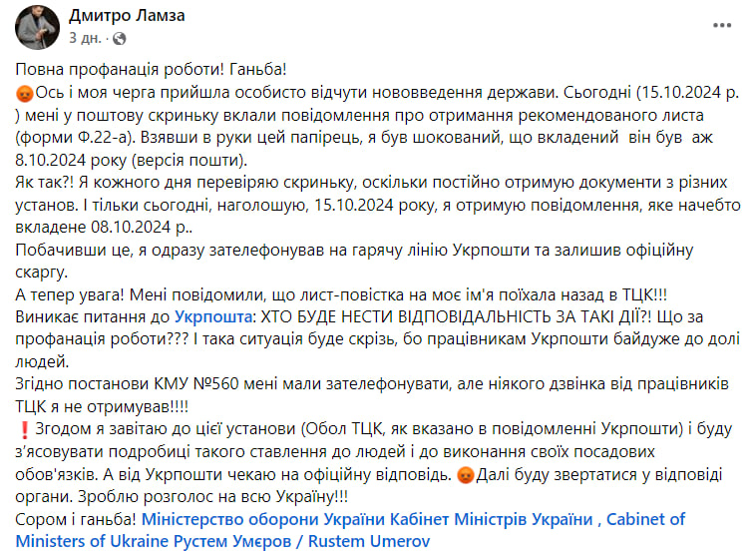Open Дмитро Ламза's profile picture
This screenshot has height=559, width=756.
point(38,27)
